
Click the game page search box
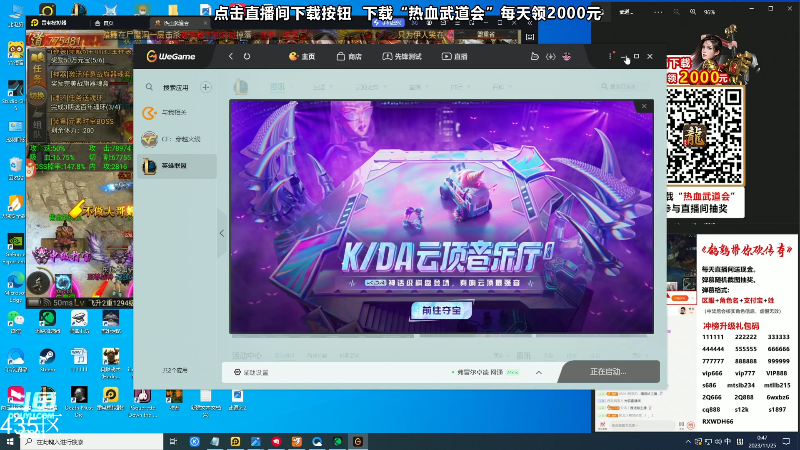[x=625, y=87]
